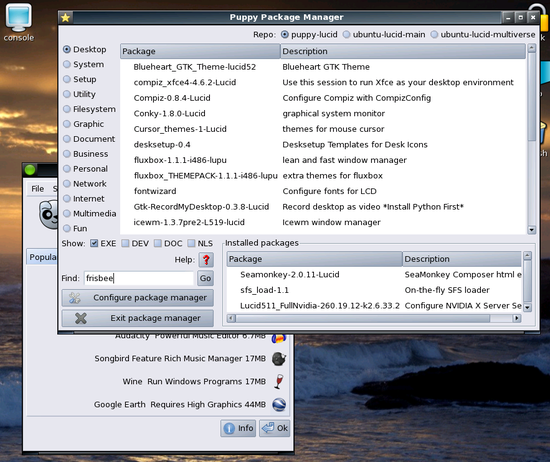The width and height of the screenshot is (550, 462).
Task: Click the Go search button
Action: click(x=205, y=278)
